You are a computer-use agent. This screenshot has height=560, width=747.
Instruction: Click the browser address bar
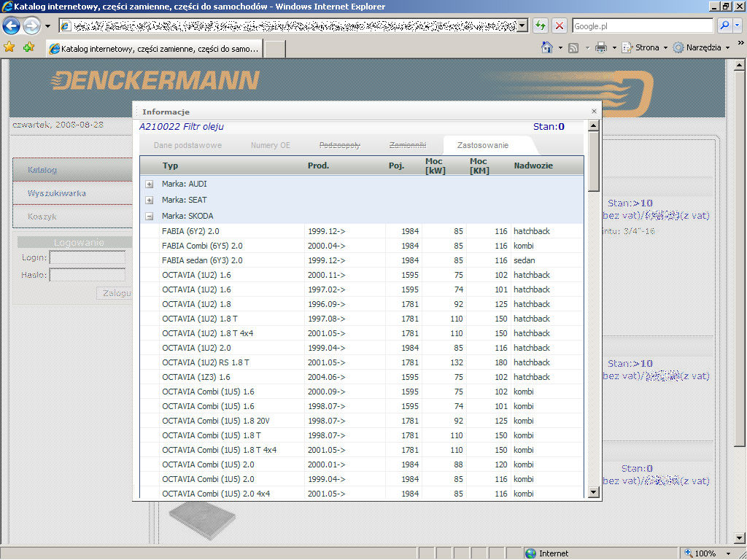[289, 26]
